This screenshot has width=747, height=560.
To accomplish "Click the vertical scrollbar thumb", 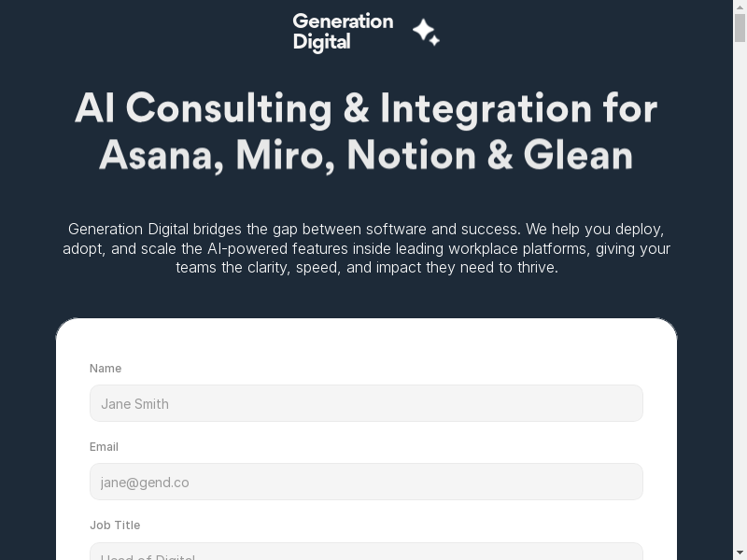I will 740,28.
